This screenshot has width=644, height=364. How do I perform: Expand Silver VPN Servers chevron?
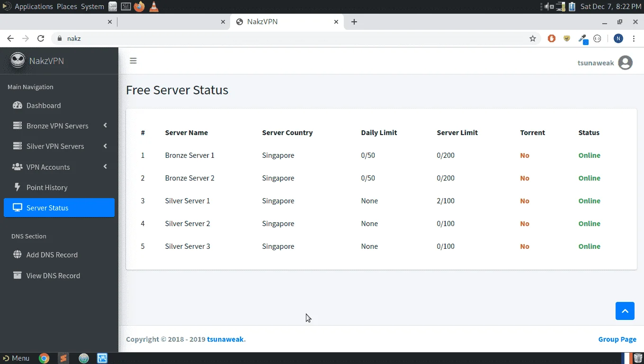(105, 146)
